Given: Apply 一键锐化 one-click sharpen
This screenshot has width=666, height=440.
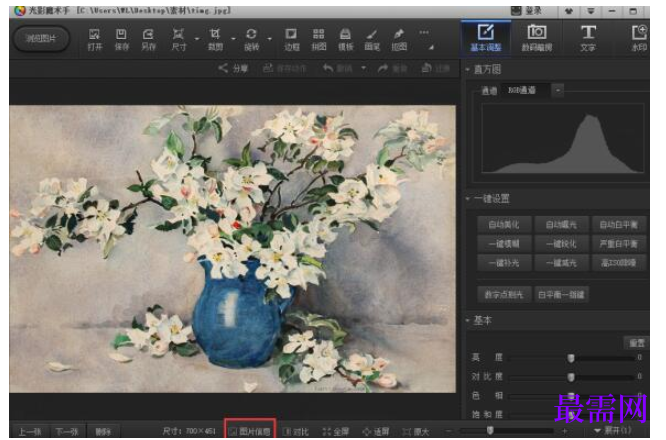Looking at the screenshot, I should click(561, 244).
